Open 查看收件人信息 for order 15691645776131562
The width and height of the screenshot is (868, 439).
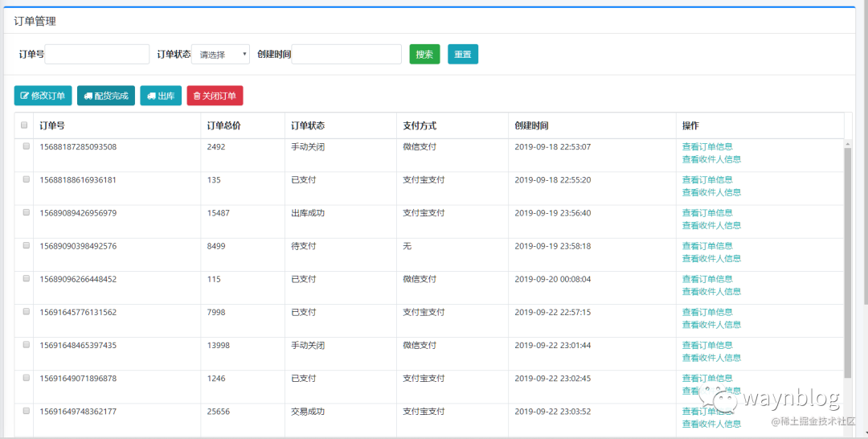[711, 324]
